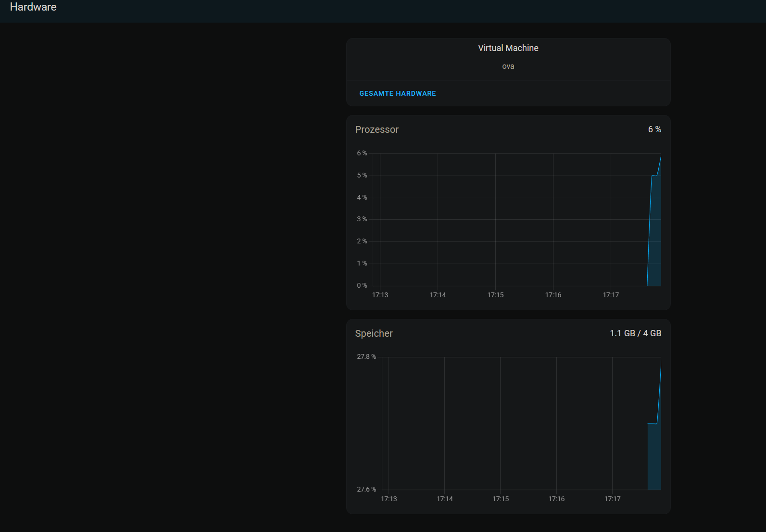Screen dimensions: 766x532
Task: Click the 3 % axis label
Action: pyautogui.click(x=362, y=219)
